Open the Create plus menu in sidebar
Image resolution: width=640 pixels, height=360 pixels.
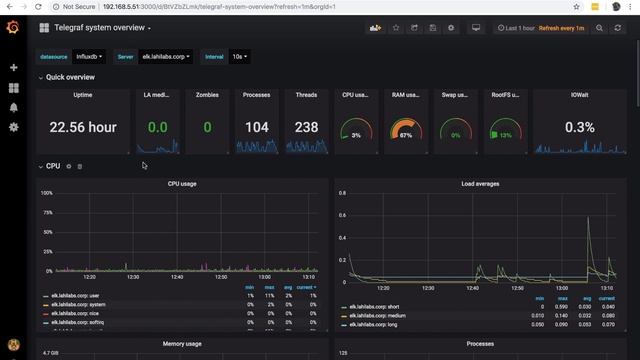pyautogui.click(x=13, y=67)
